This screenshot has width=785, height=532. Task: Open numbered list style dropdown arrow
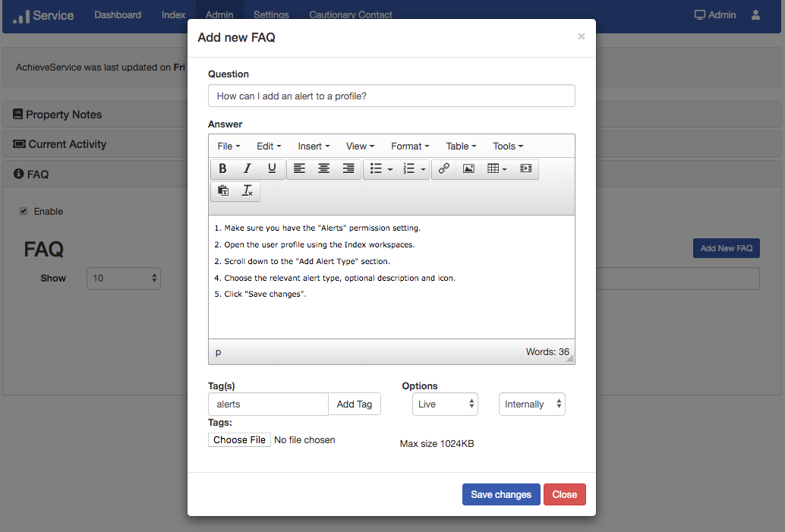click(x=423, y=169)
